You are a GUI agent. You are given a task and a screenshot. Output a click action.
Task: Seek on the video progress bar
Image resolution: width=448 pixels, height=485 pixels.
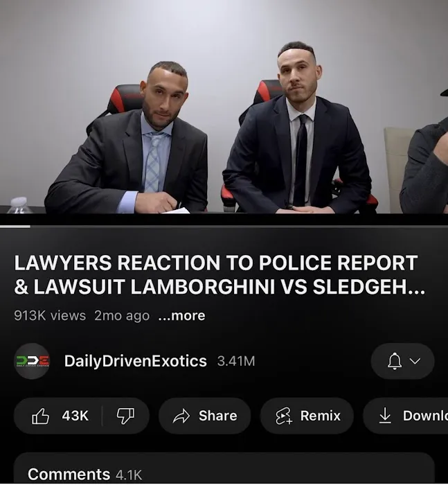tap(224, 227)
